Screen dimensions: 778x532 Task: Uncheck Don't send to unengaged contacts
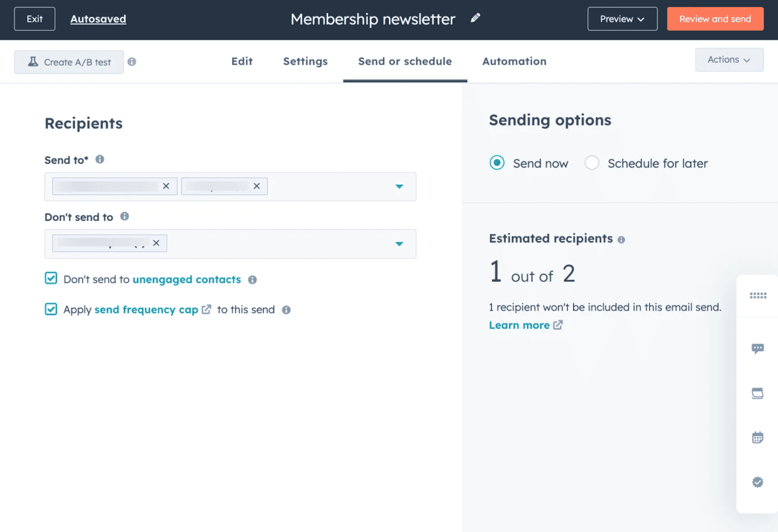pos(51,278)
